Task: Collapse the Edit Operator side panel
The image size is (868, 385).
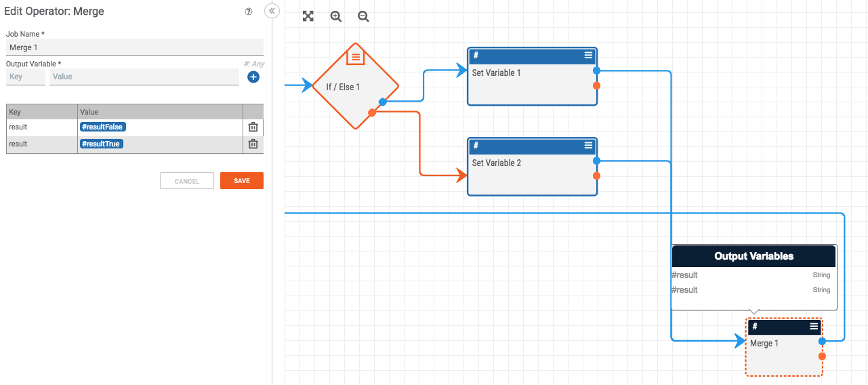Action: point(272,11)
